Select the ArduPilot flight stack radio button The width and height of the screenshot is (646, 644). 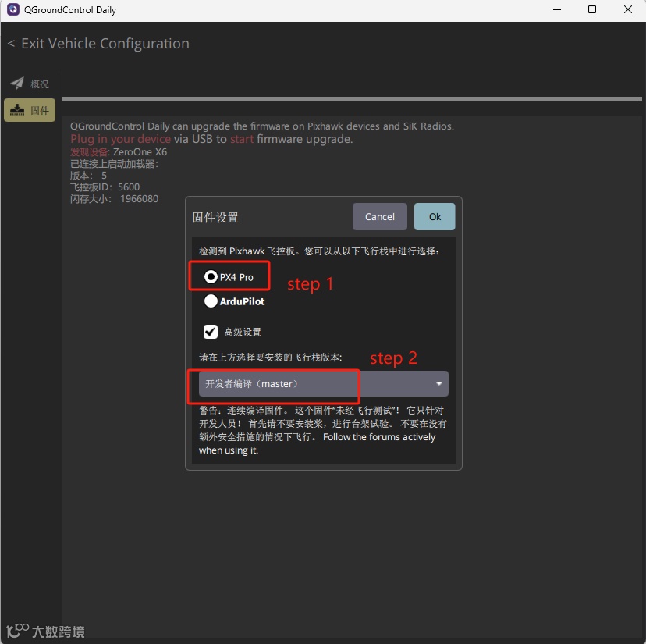click(x=234, y=301)
